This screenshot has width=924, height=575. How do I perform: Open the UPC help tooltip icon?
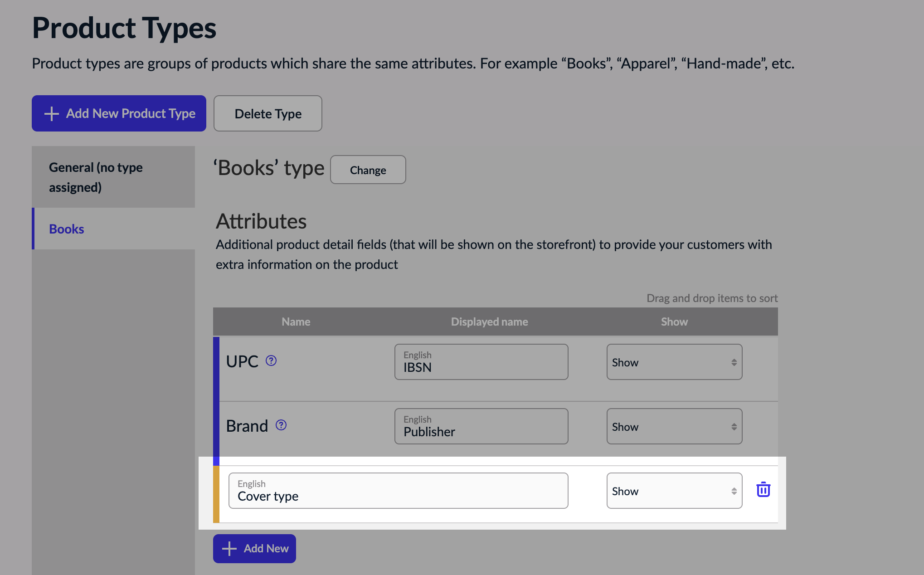(271, 361)
